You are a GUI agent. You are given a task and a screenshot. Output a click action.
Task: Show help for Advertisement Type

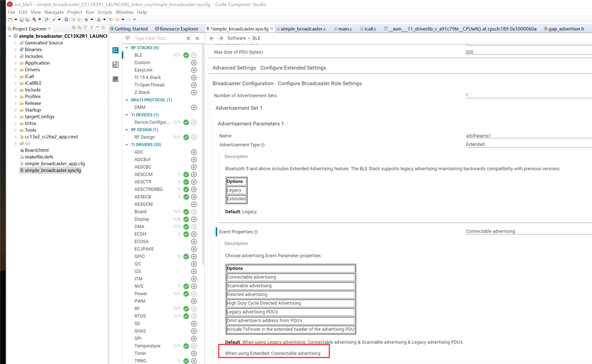(263, 145)
